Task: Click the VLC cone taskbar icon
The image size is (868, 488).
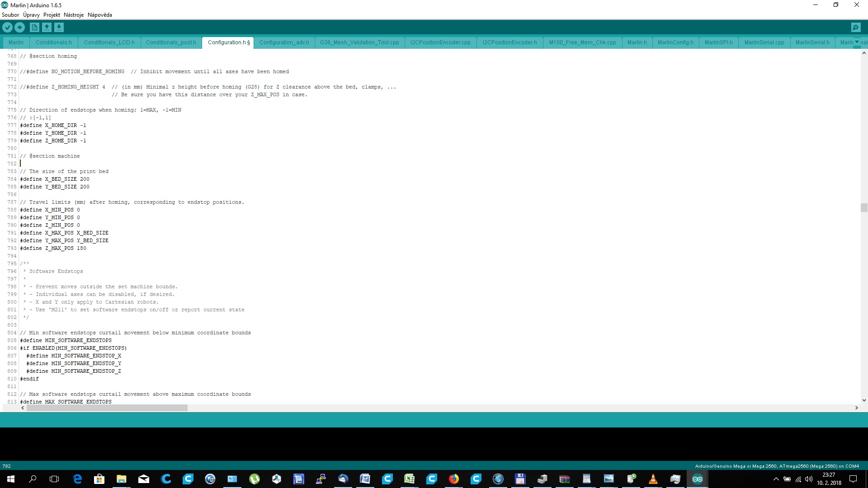Action: (653, 479)
